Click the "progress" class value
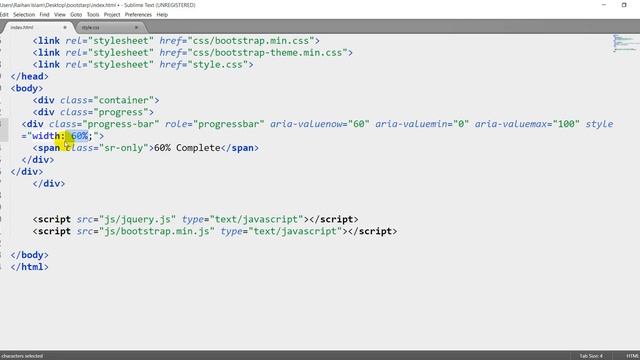This screenshot has width=640, height=360. [121, 112]
